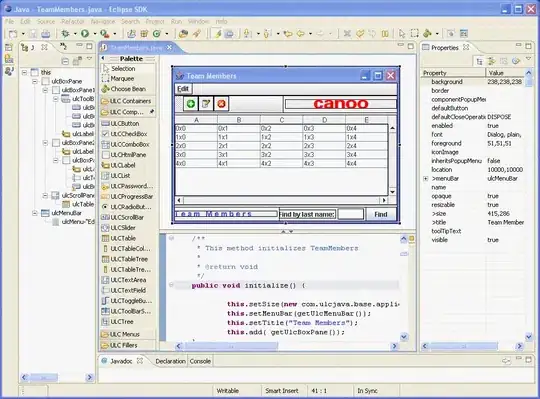540x399 pixels.
Task: Click the edit pencil icon in Team Members toolbar
Action: 206,104
